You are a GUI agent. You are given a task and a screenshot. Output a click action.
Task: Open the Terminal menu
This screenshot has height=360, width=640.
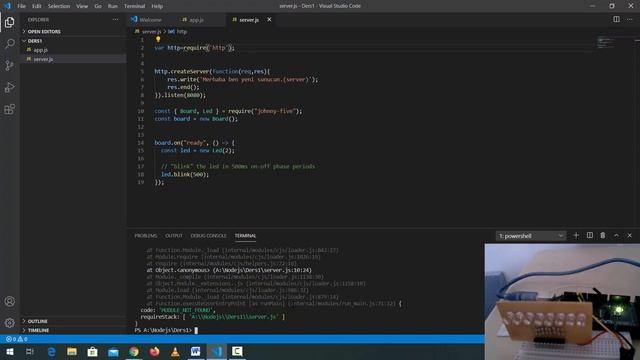tap(134, 6)
